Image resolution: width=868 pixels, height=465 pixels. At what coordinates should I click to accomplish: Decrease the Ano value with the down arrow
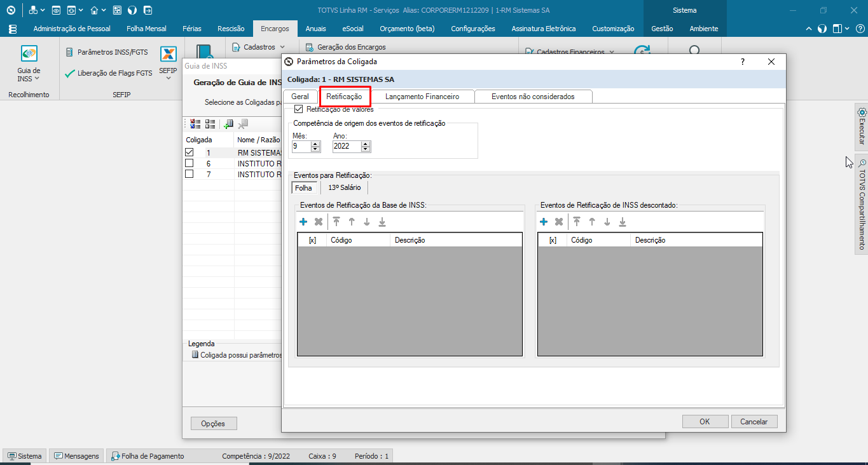pos(365,149)
